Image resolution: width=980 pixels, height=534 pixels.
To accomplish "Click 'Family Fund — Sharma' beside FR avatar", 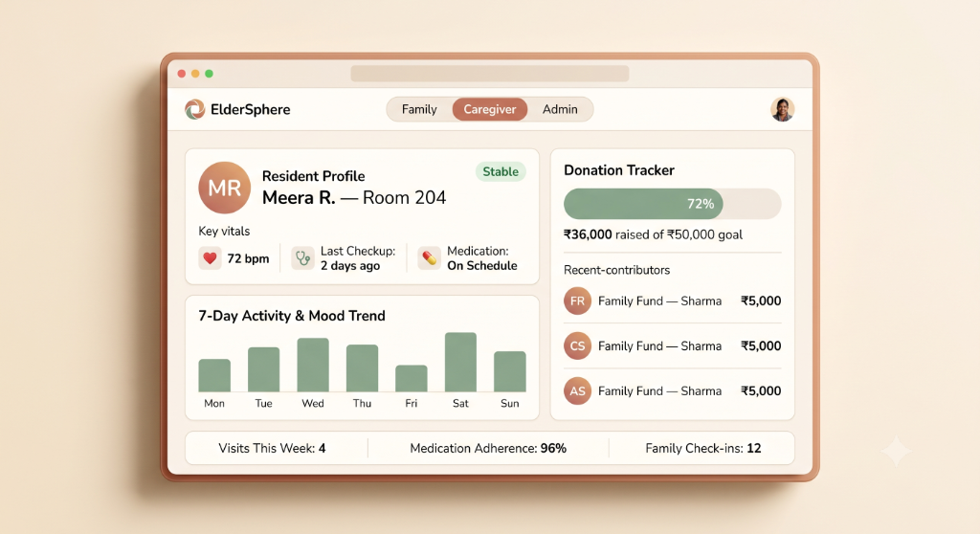I will tap(660, 300).
